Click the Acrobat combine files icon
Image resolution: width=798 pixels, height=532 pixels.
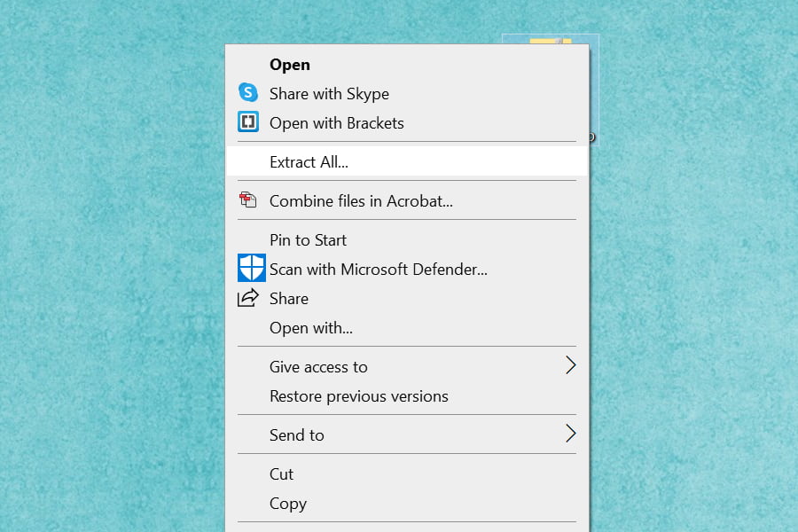[x=248, y=199]
